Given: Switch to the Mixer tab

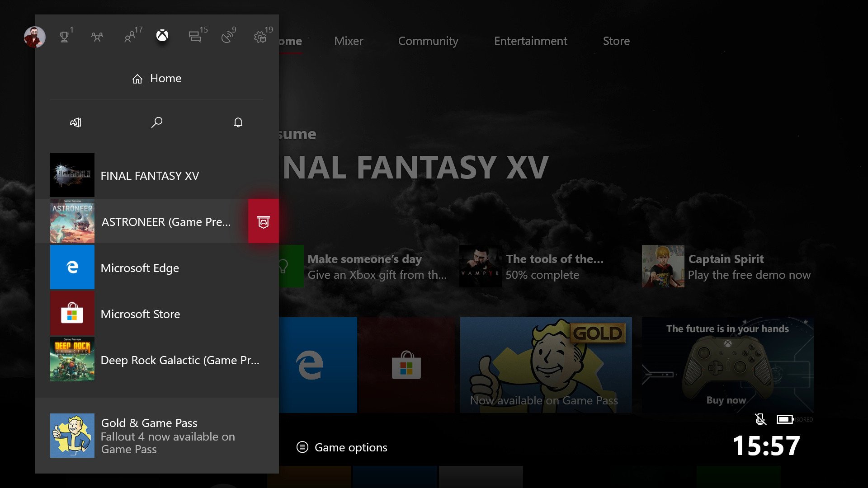Looking at the screenshot, I should click(349, 41).
